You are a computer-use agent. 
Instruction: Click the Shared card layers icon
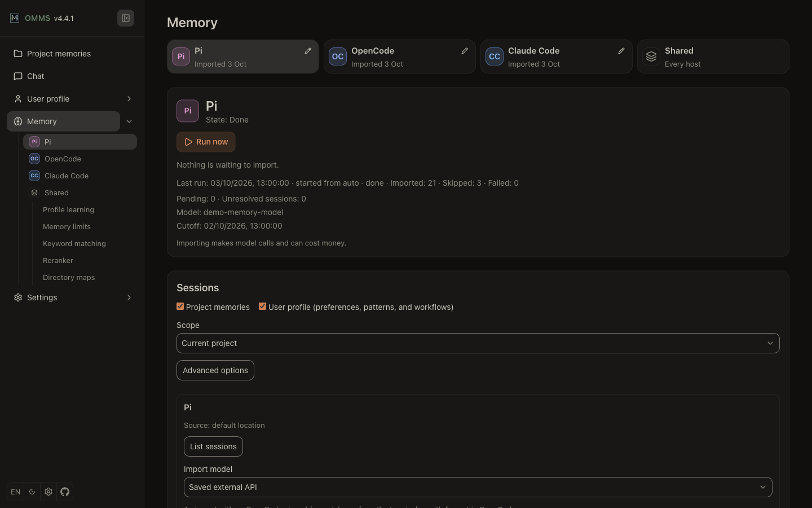click(x=651, y=56)
